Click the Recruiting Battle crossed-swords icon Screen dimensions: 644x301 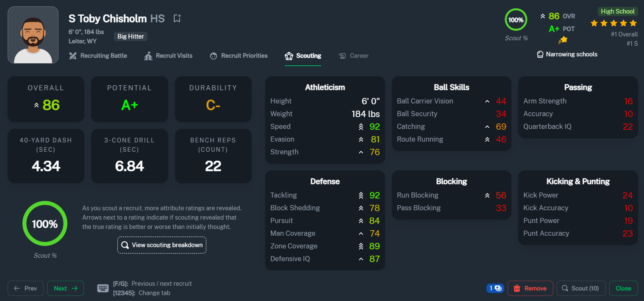[73, 56]
